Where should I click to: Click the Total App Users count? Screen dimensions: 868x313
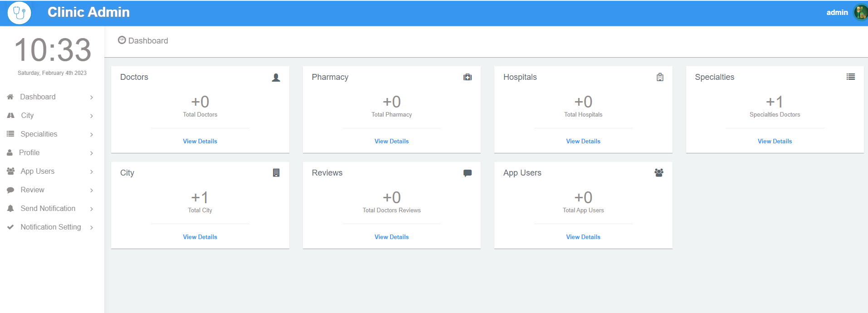click(x=583, y=197)
